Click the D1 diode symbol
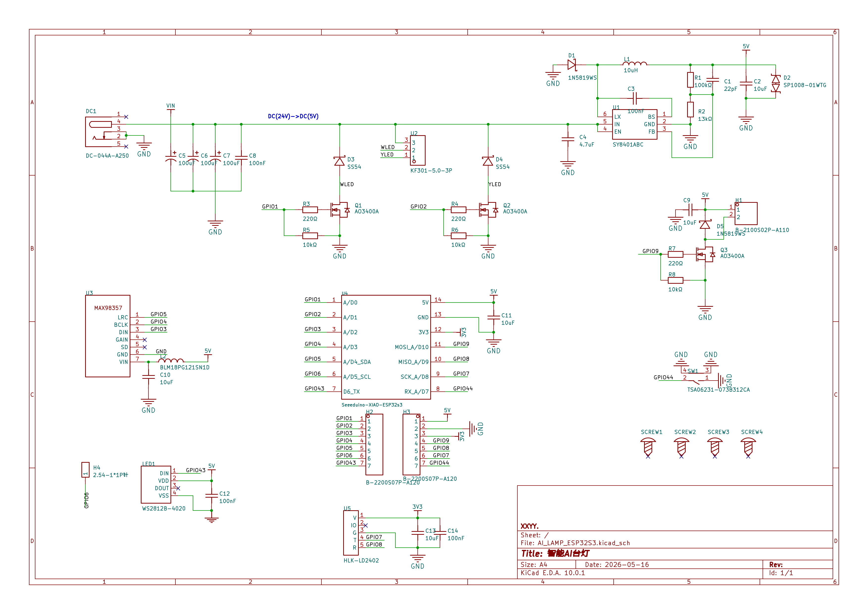 [572, 65]
